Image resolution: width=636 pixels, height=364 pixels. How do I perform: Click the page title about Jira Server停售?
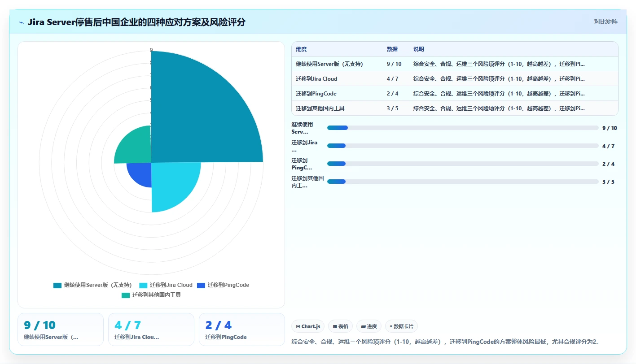click(x=136, y=22)
